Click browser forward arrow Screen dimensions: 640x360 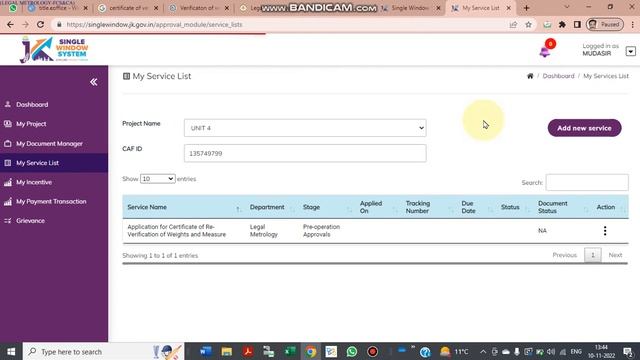(25, 24)
